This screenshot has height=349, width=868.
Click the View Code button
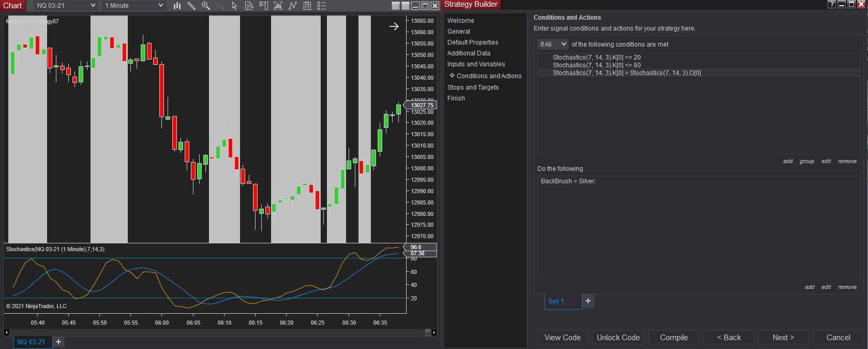click(x=562, y=338)
